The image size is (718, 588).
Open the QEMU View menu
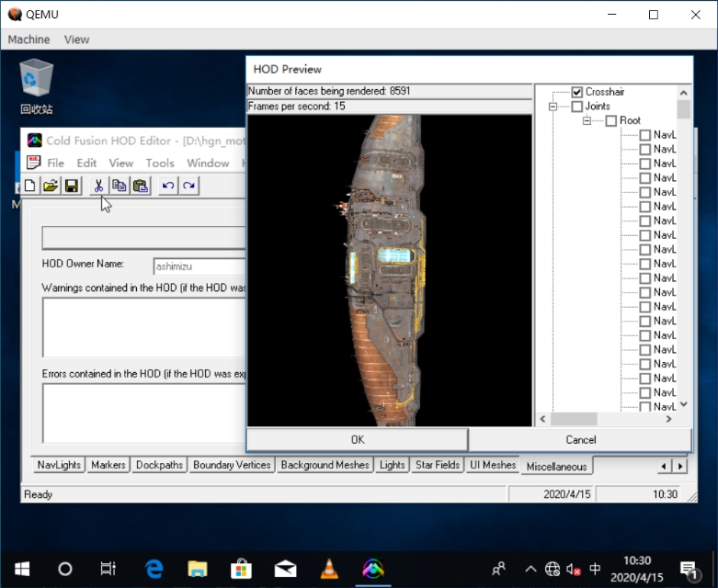[76, 40]
